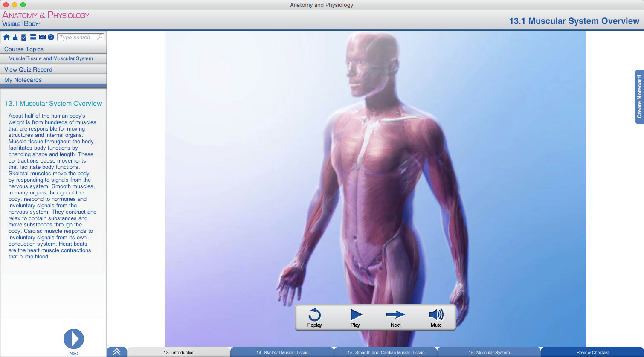
Task: Click the Replay control
Action: pos(314,318)
